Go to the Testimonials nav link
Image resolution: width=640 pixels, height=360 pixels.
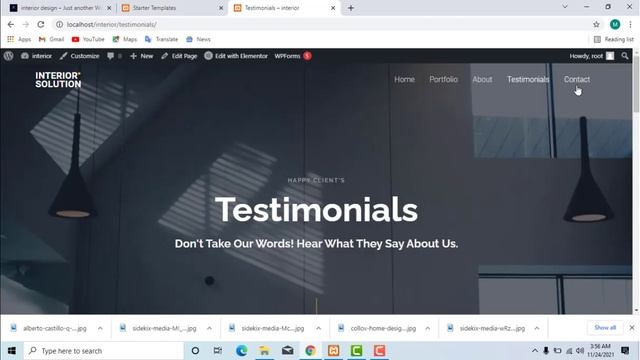(x=528, y=79)
